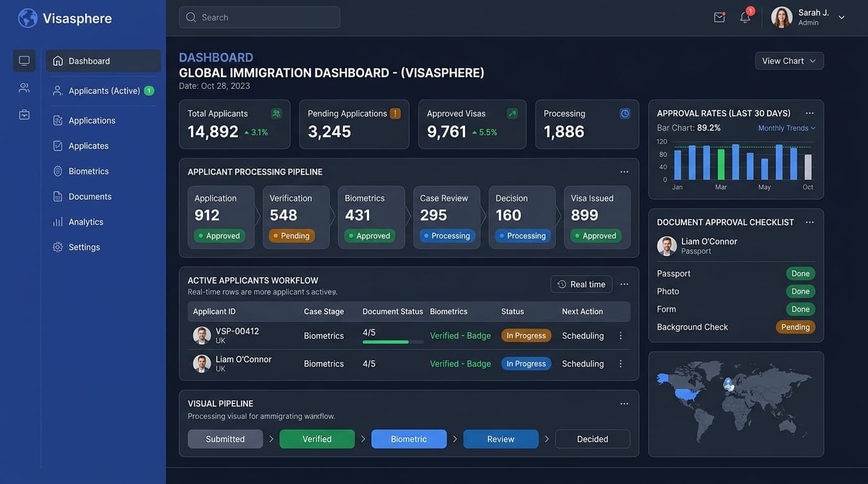Click the Decided pipeline step

592,439
